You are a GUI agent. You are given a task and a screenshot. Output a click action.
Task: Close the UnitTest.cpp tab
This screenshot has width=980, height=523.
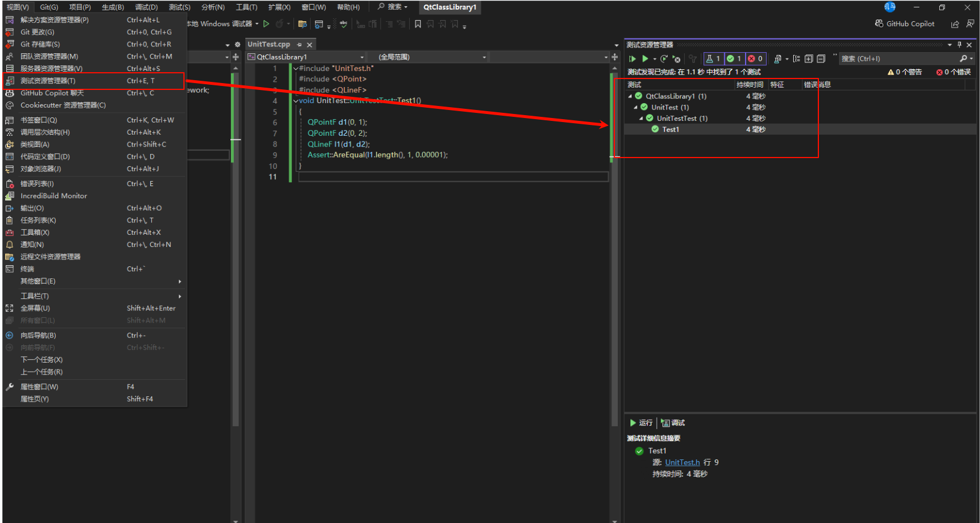[309, 45]
